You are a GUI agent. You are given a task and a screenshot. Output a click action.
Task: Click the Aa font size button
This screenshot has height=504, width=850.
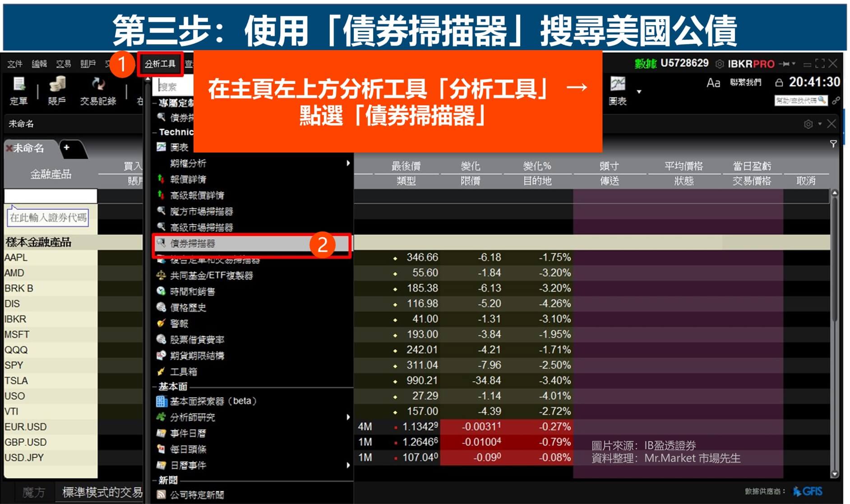pos(713,83)
